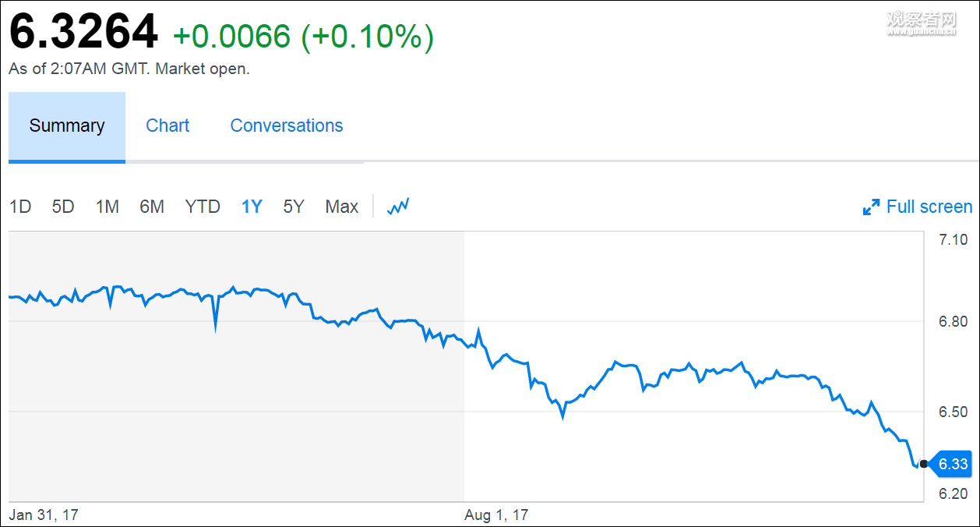Screen dimensions: 980x527
Task: Click the line chart type icon
Action: [398, 207]
